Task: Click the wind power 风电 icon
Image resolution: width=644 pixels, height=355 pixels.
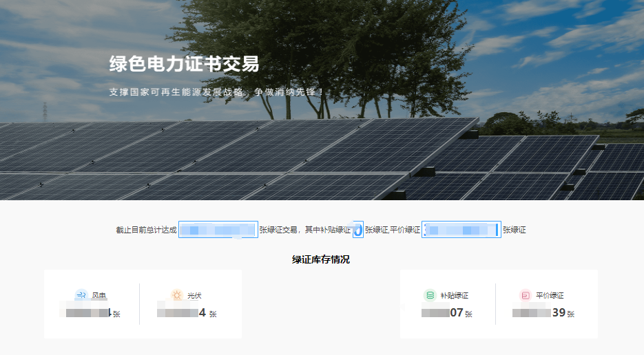Action: pyautogui.click(x=81, y=295)
